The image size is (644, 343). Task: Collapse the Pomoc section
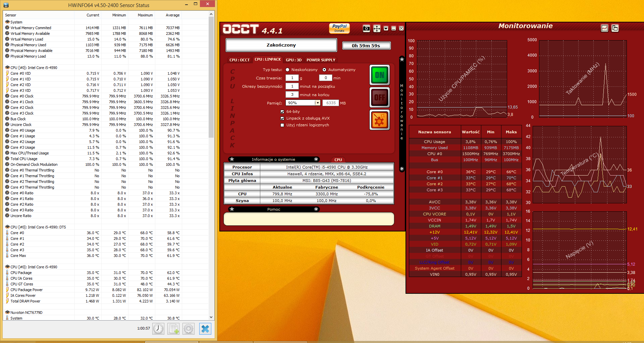pyautogui.click(x=316, y=209)
